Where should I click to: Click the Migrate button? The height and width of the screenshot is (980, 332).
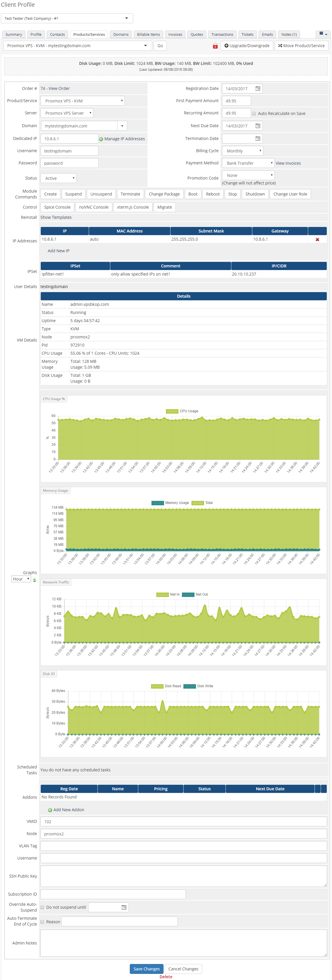[165, 207]
